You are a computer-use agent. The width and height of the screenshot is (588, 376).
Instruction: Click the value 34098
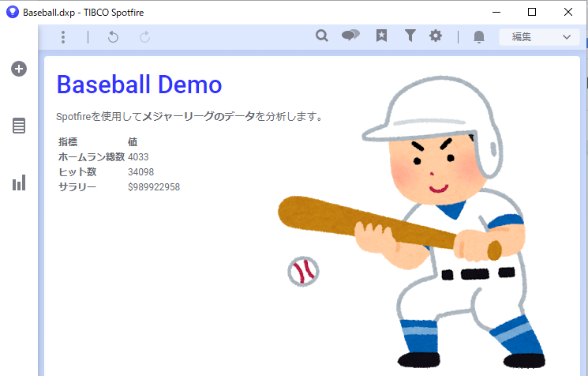click(x=140, y=172)
